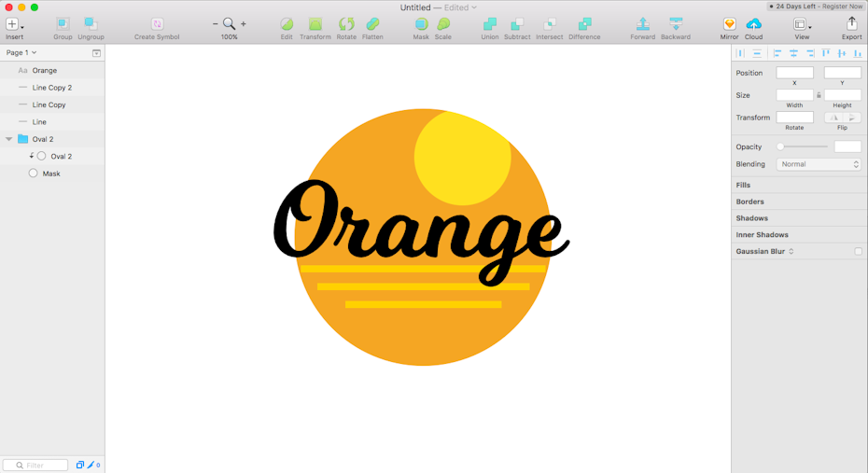The width and height of the screenshot is (868, 473).
Task: Click the Export icon
Action: pos(851,24)
